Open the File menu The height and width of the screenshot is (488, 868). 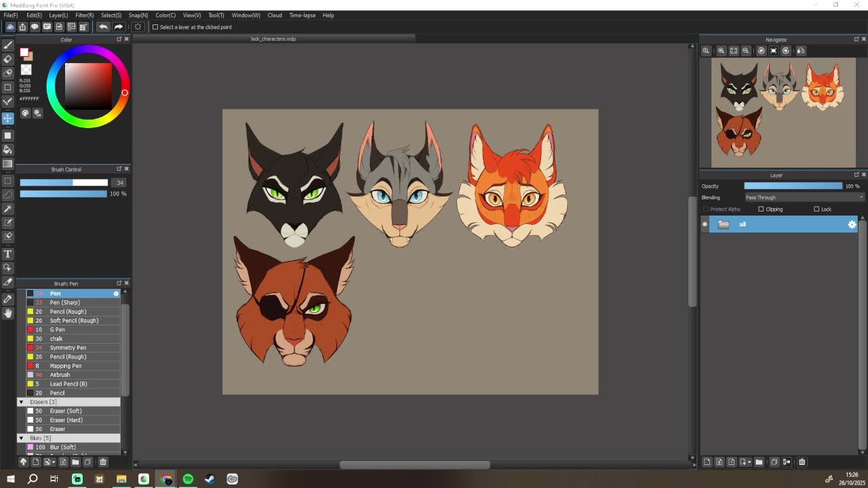click(11, 15)
